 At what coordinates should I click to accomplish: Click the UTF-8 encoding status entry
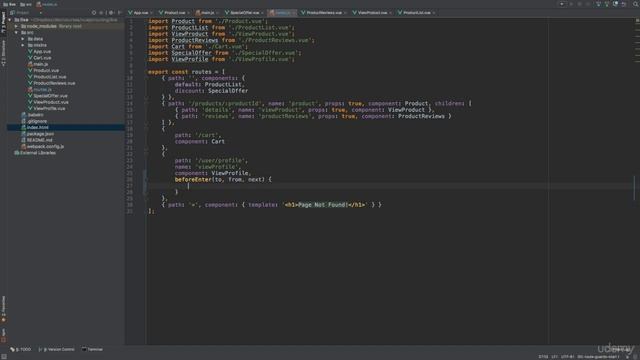coord(568,357)
